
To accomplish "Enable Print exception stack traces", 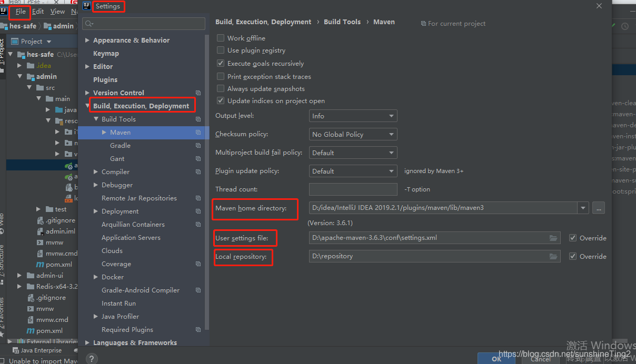I will 221,76.
